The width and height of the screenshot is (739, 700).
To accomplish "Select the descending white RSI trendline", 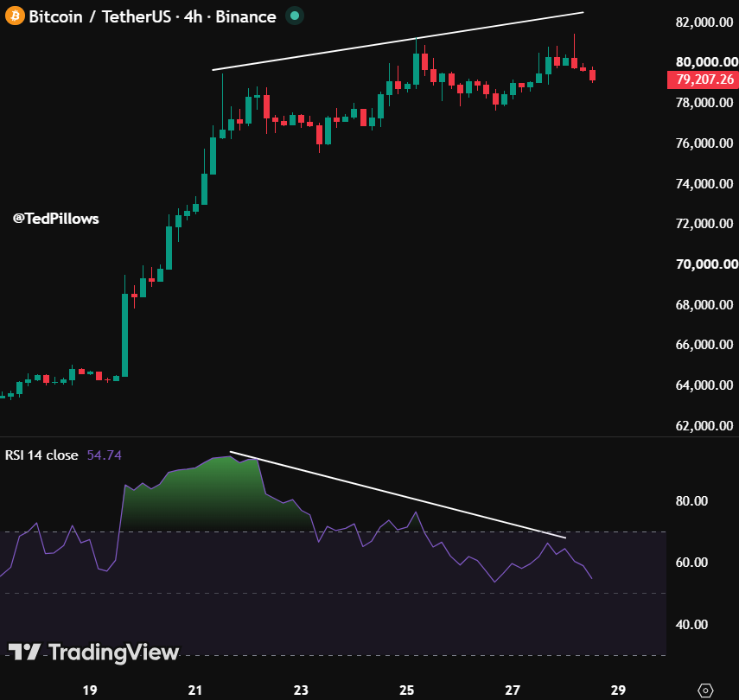I will click(x=398, y=495).
